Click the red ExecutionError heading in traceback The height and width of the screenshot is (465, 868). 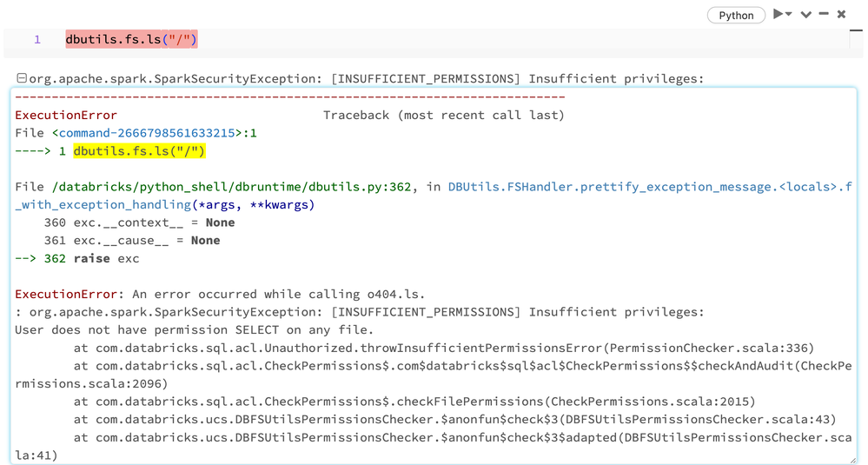66,115
